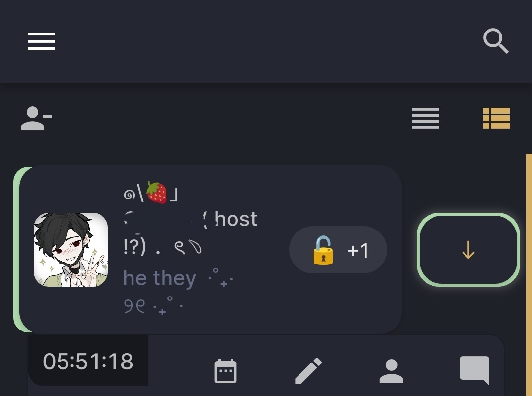Viewport: 532px width, 396px height.
Task: Click the 05:51:18 timer label
Action: coord(88,361)
